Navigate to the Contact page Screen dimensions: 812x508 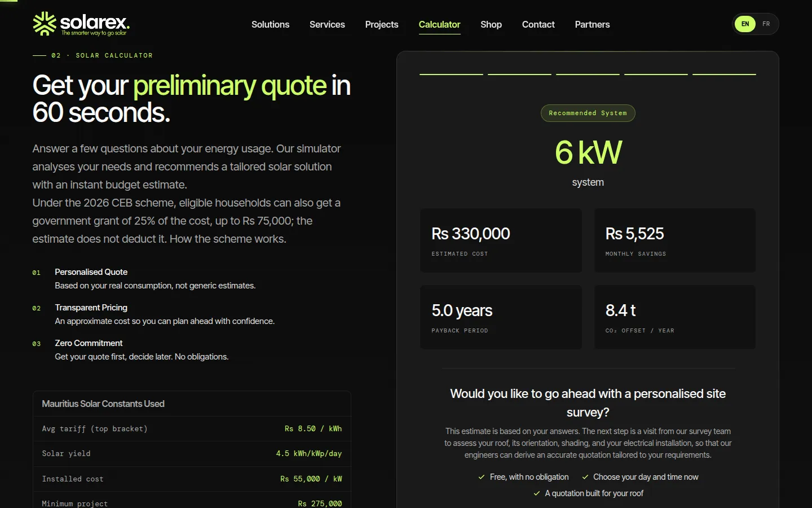(539, 24)
